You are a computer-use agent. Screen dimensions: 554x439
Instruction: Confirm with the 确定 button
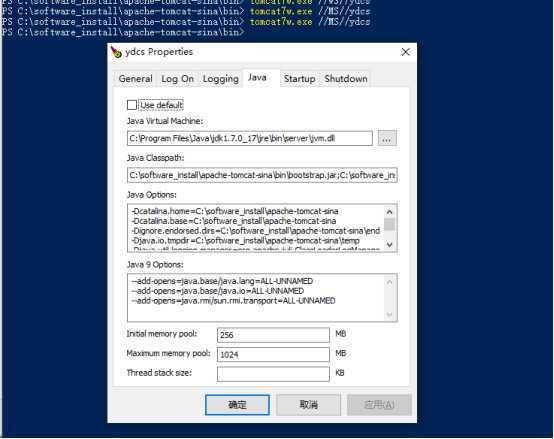pos(237,405)
